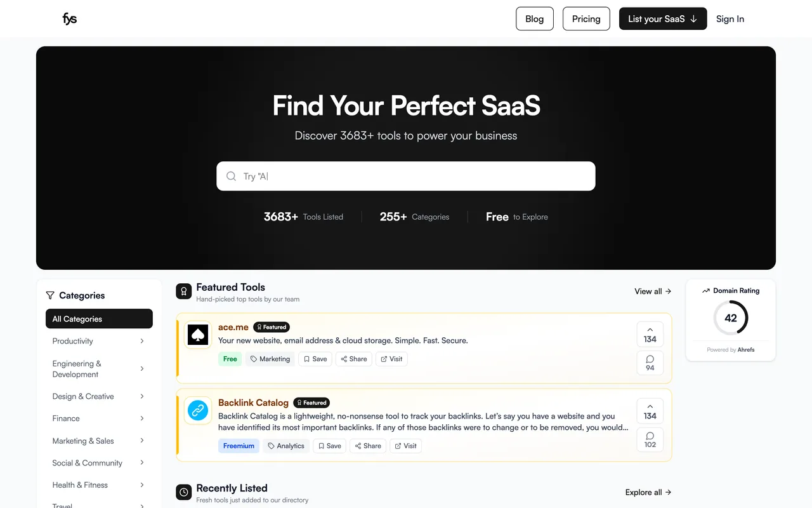Viewport: 812px width, 508px height.
Task: Expand the Design & Creative category
Action: click(99, 396)
